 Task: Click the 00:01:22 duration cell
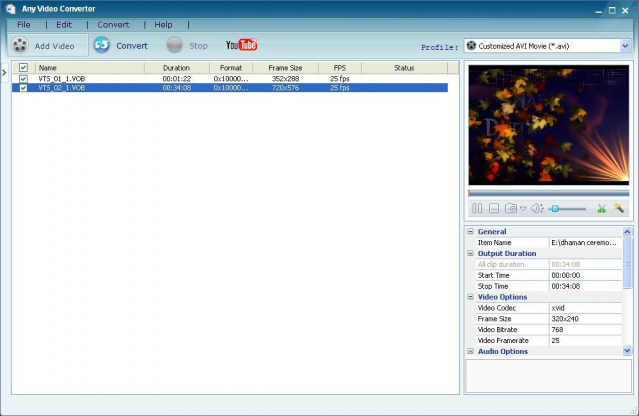click(x=177, y=78)
